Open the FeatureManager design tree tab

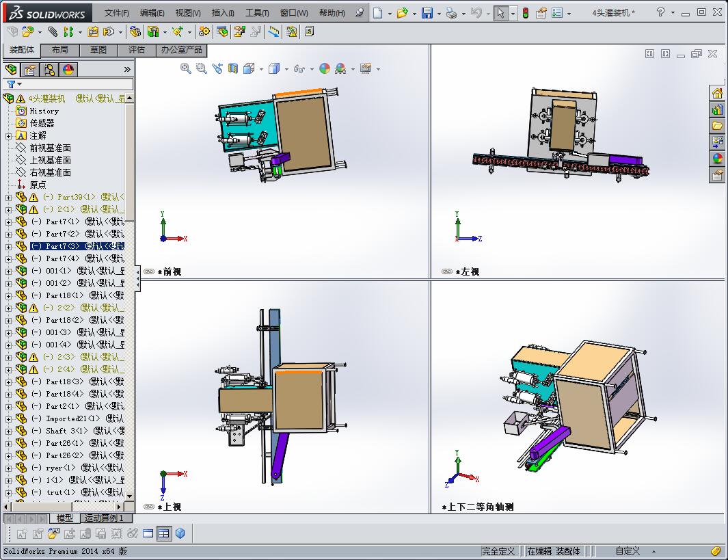(x=11, y=70)
